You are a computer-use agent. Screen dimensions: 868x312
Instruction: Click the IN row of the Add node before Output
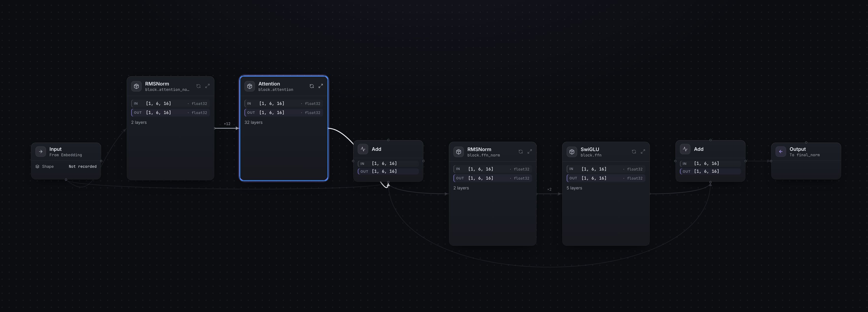(x=710, y=164)
